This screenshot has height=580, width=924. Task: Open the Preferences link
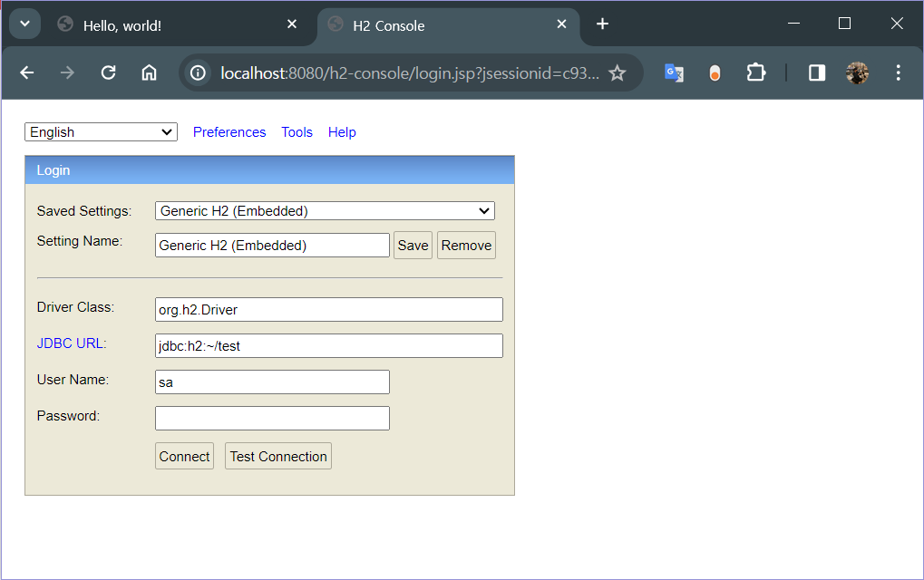[229, 132]
